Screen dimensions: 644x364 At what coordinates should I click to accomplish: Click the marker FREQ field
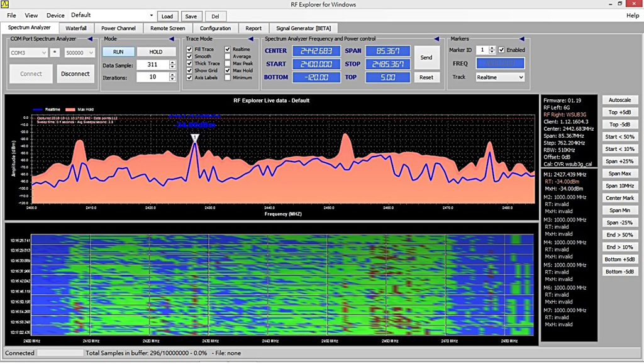tap(500, 63)
